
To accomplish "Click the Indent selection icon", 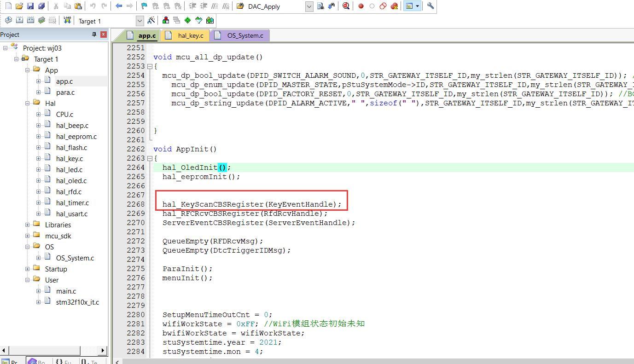I will [x=192, y=6].
